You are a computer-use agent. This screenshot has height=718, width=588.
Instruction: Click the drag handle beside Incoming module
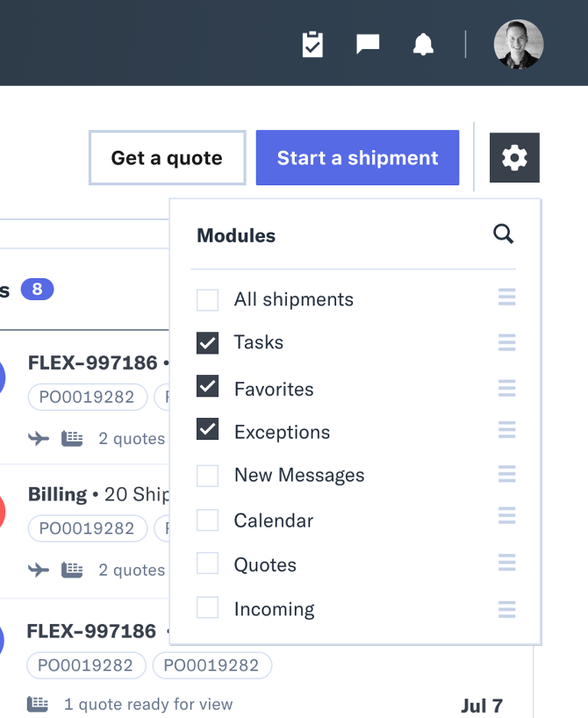click(x=506, y=608)
